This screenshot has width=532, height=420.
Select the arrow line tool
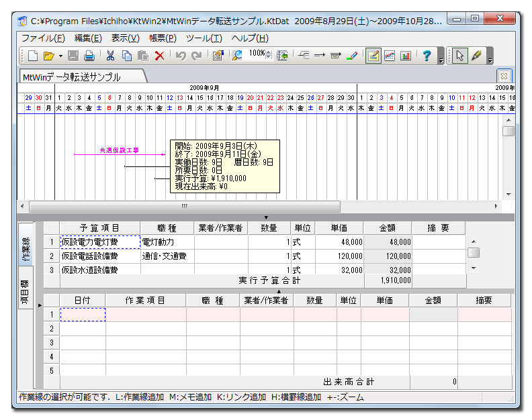tap(320, 55)
